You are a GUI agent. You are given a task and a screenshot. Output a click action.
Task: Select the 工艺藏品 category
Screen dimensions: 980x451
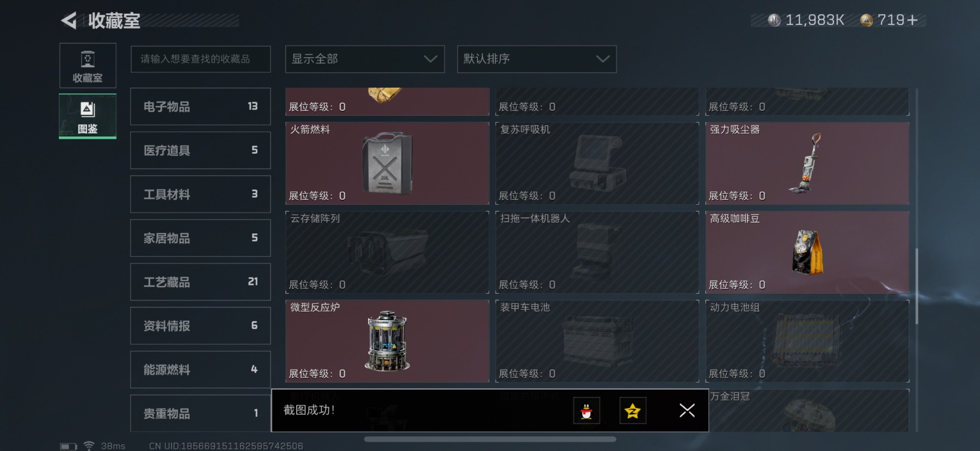click(x=200, y=282)
